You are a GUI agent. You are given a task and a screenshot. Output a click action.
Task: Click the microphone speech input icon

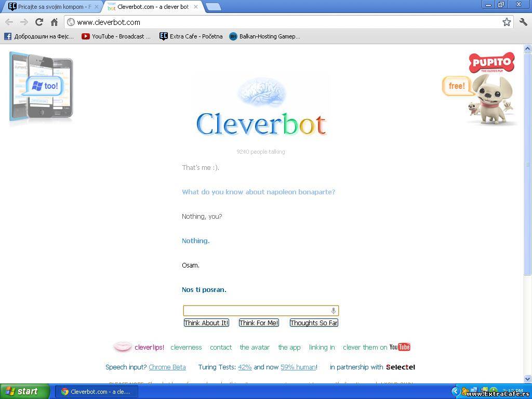tap(334, 311)
